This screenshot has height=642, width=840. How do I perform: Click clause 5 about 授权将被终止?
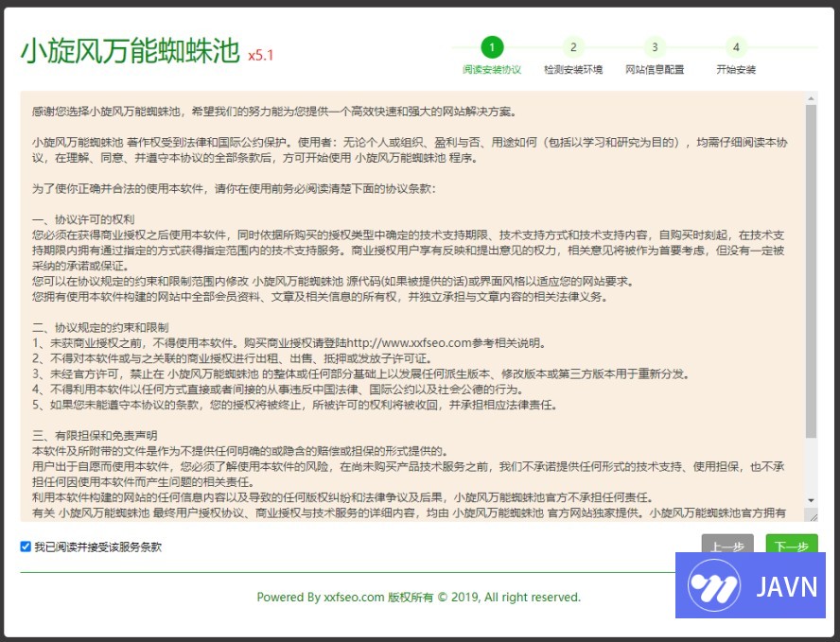point(294,405)
